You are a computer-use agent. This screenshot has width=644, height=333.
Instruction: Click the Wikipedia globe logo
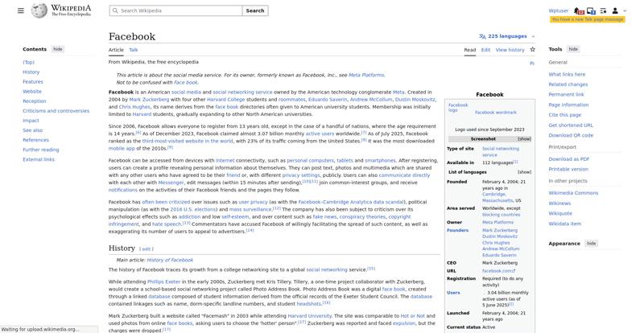39,10
